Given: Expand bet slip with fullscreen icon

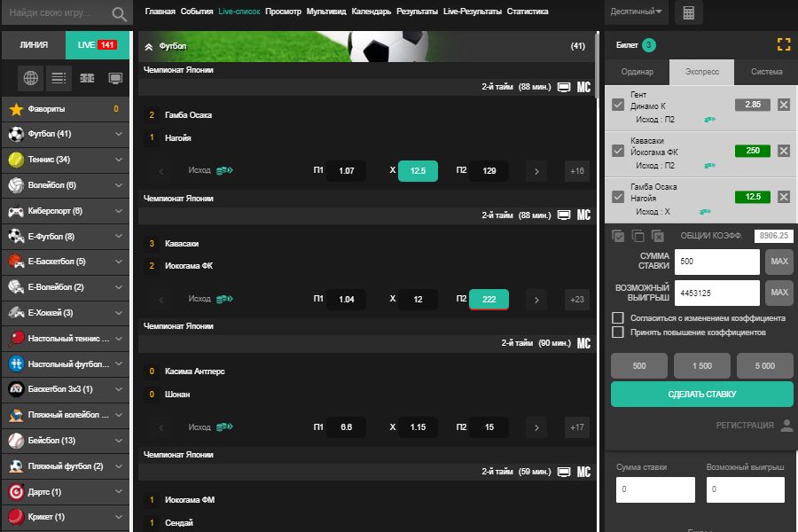Looking at the screenshot, I should coord(783,44).
